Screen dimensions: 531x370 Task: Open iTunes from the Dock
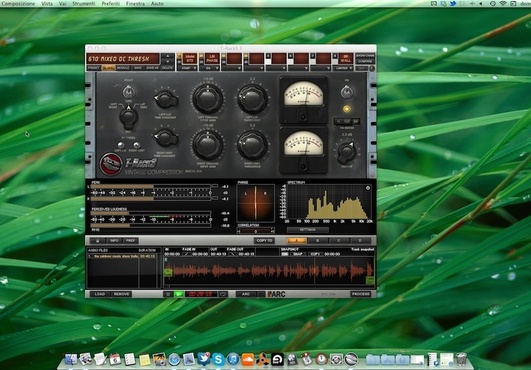click(233, 360)
